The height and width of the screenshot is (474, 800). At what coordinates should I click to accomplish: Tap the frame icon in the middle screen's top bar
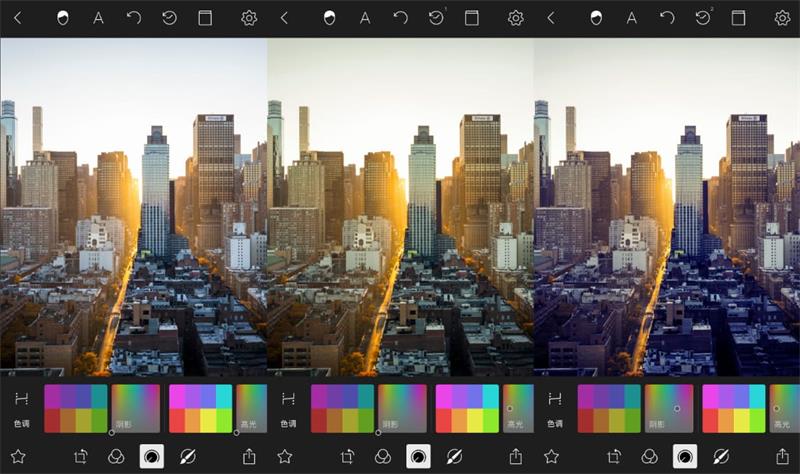click(x=471, y=18)
